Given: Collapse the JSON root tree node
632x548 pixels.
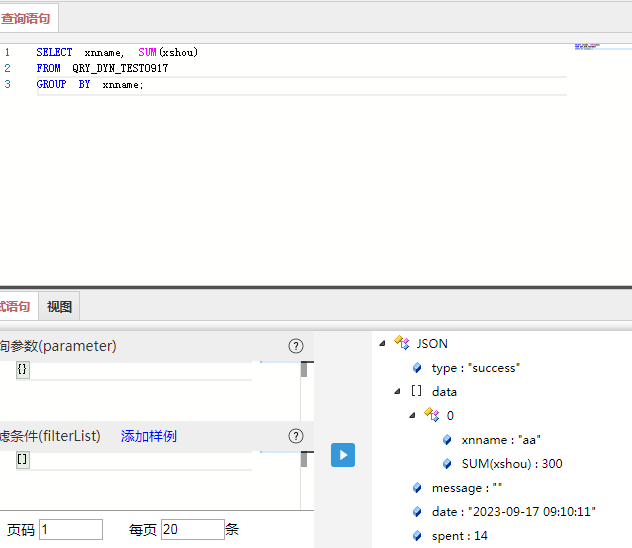Looking at the screenshot, I should pyautogui.click(x=383, y=343).
